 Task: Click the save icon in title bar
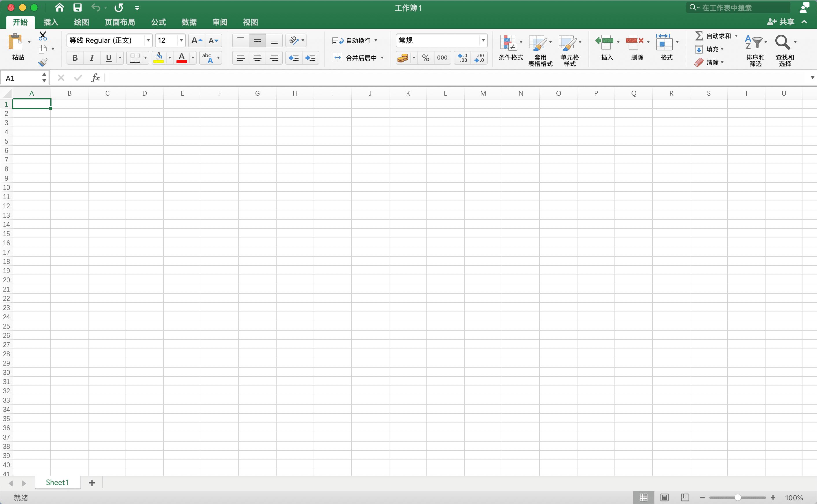(78, 8)
